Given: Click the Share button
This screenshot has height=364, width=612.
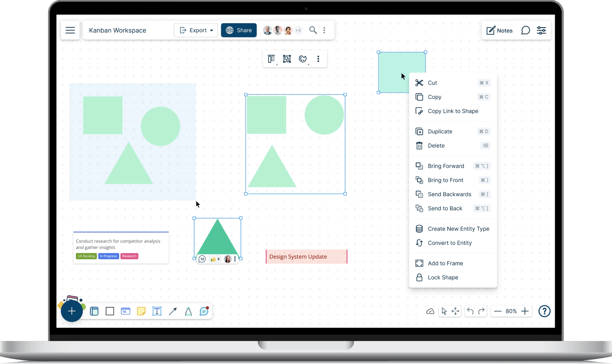Looking at the screenshot, I should (239, 30).
